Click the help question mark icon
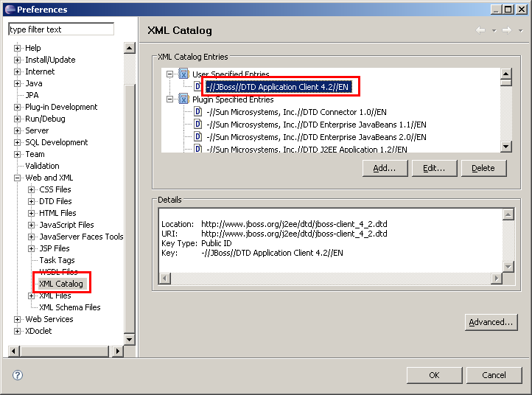The width and height of the screenshot is (532, 395). (18, 375)
